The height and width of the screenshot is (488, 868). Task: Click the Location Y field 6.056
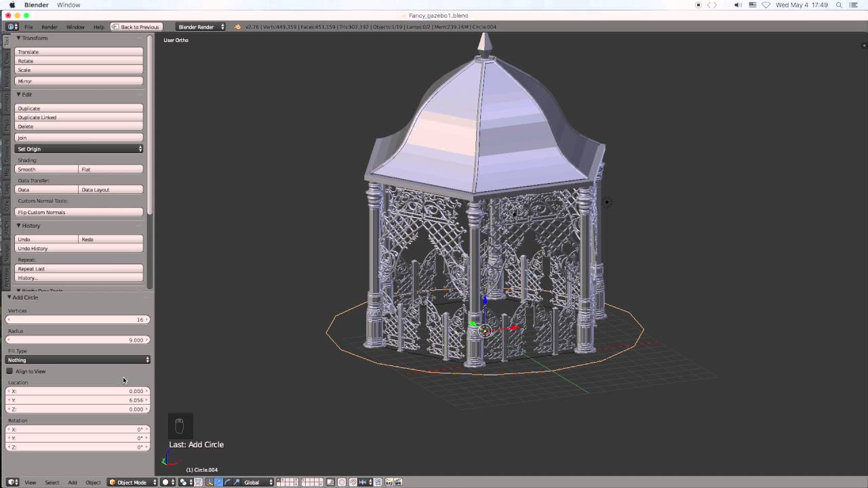pyautogui.click(x=78, y=401)
